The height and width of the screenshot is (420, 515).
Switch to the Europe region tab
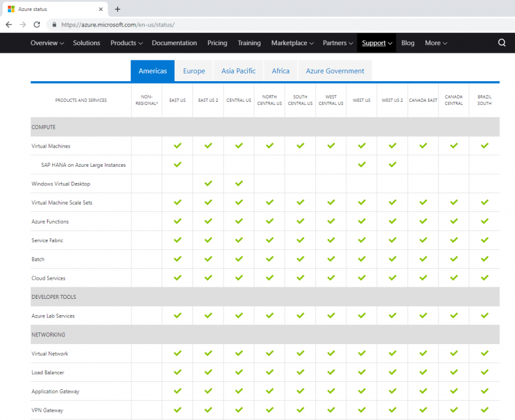coord(194,71)
